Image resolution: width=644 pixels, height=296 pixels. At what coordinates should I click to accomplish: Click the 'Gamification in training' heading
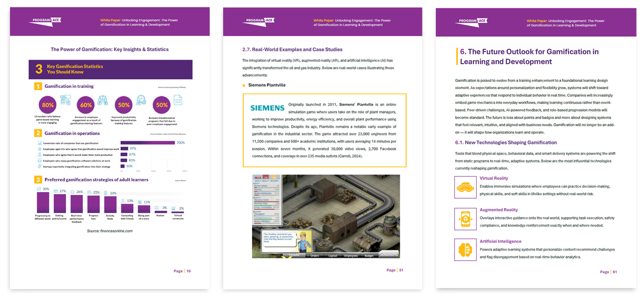coord(69,86)
